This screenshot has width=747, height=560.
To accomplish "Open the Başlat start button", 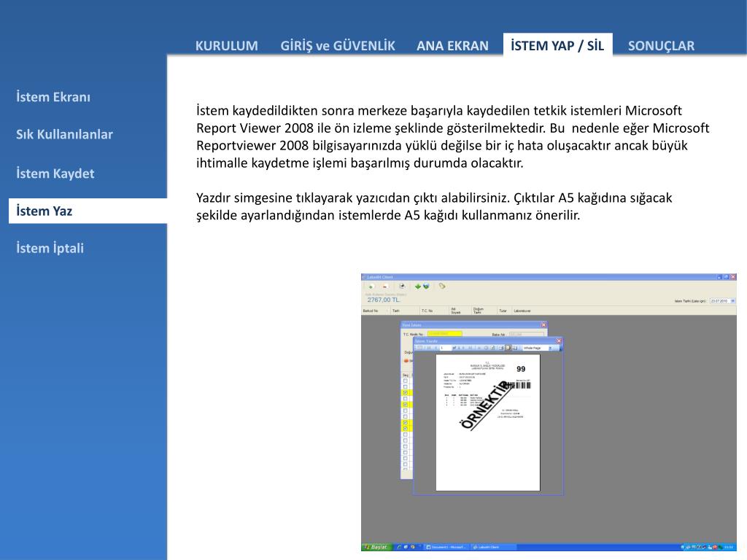I will click(x=376, y=547).
